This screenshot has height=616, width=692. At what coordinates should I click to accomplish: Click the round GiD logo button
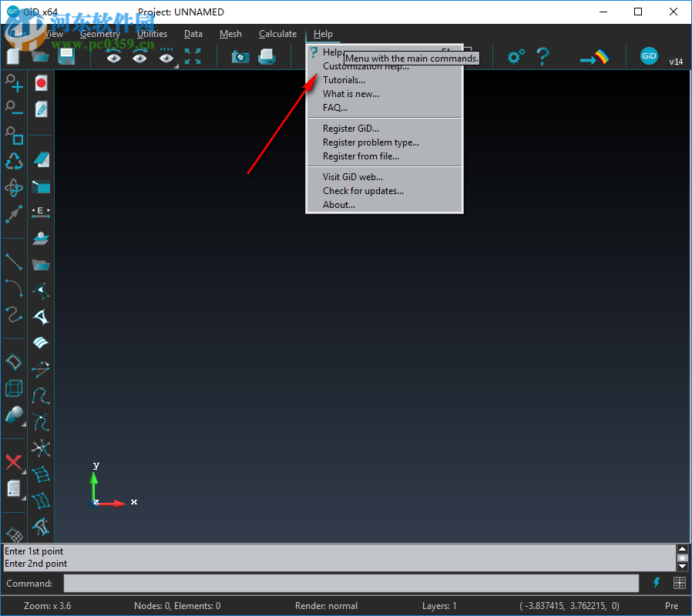[649, 56]
